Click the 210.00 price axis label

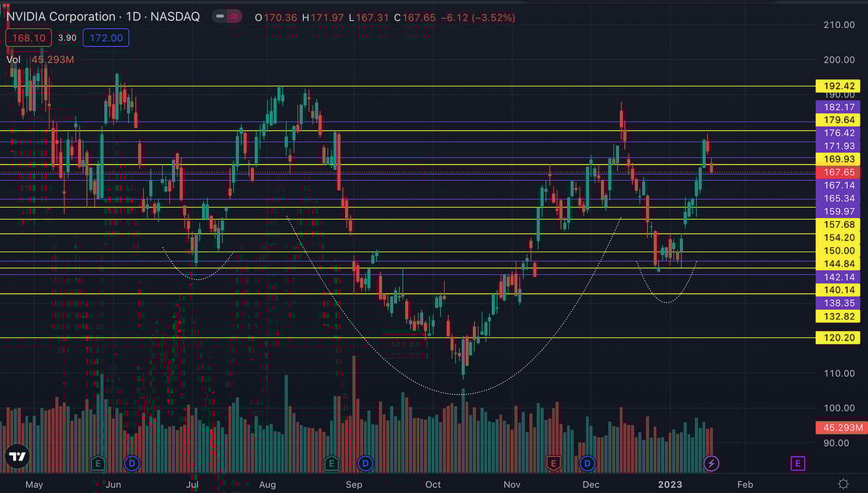[841, 25]
